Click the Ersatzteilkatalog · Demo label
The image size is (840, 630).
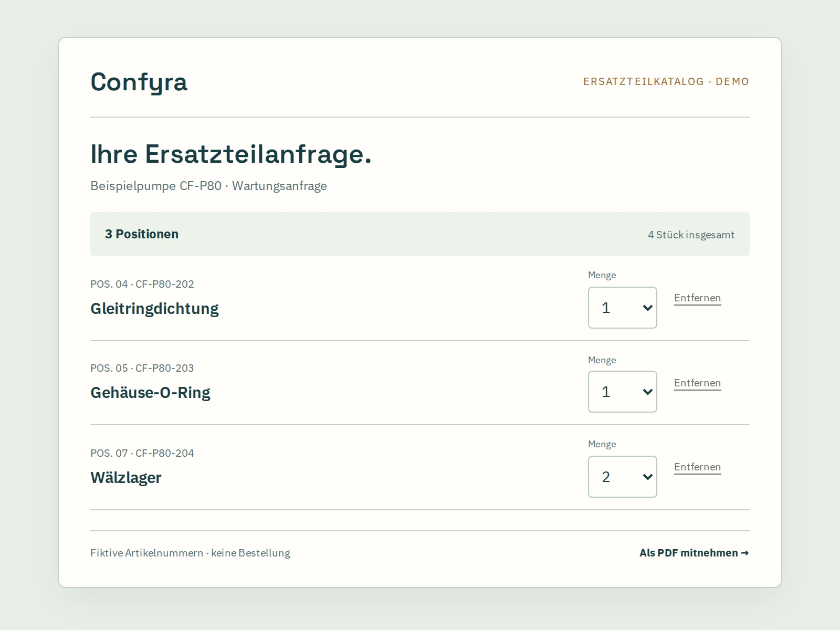666,81
